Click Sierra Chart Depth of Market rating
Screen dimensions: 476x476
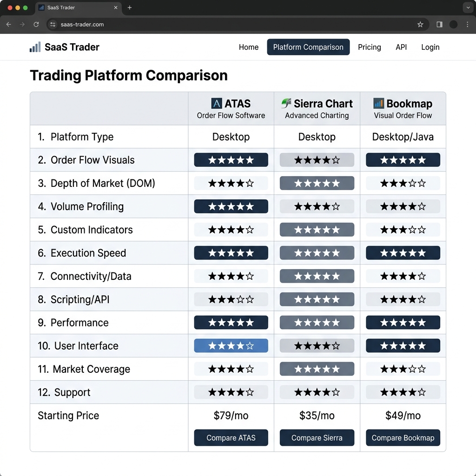[x=317, y=183]
